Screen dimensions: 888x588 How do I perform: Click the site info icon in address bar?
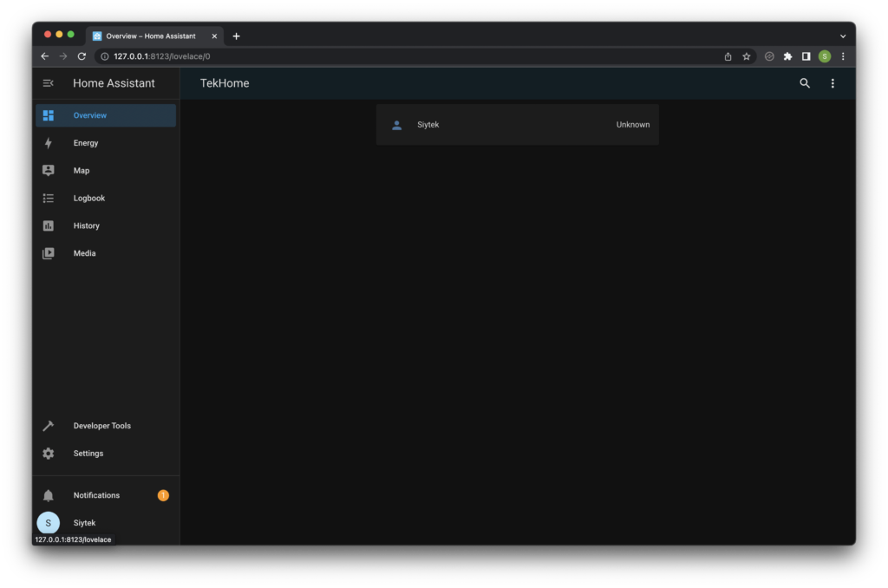click(x=105, y=56)
